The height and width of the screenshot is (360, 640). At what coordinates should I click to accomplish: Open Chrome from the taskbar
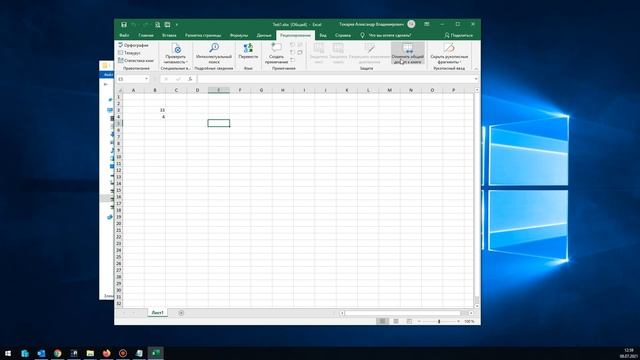pos(58,353)
